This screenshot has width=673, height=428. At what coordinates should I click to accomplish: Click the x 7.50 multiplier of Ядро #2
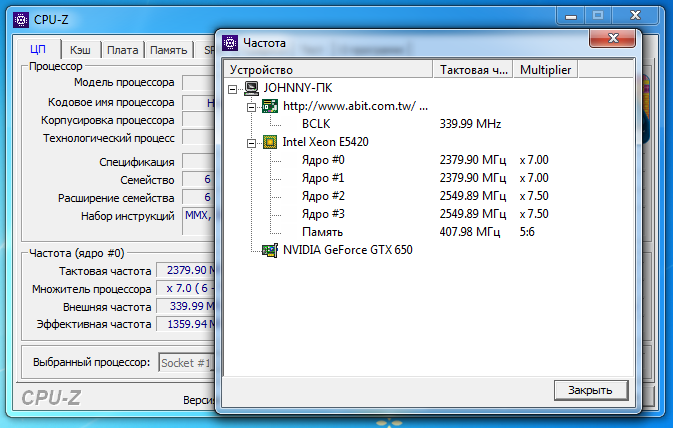[534, 196]
